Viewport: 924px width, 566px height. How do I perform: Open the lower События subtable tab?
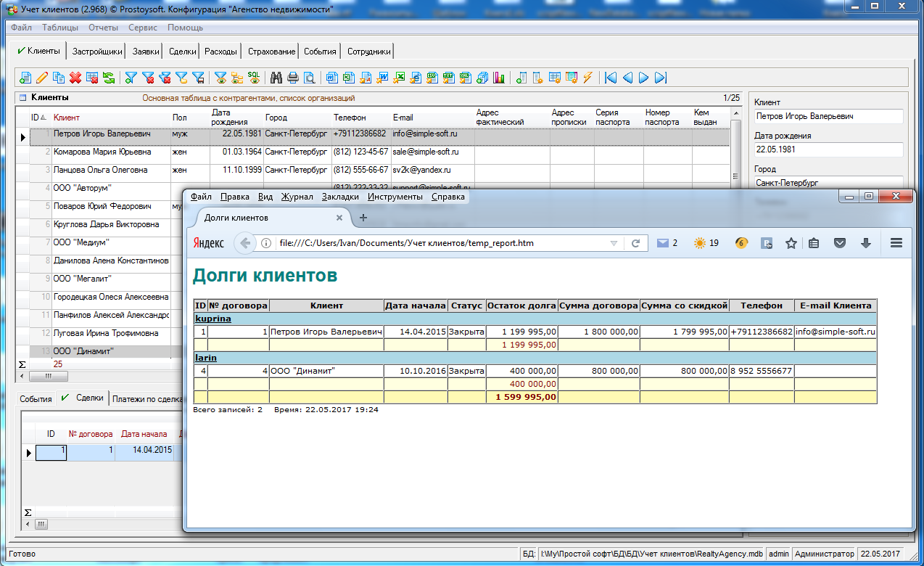[x=36, y=398]
